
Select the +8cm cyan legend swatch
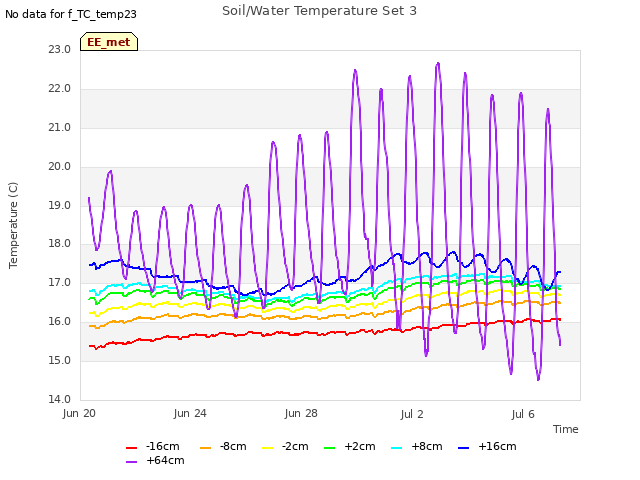[x=396, y=448]
